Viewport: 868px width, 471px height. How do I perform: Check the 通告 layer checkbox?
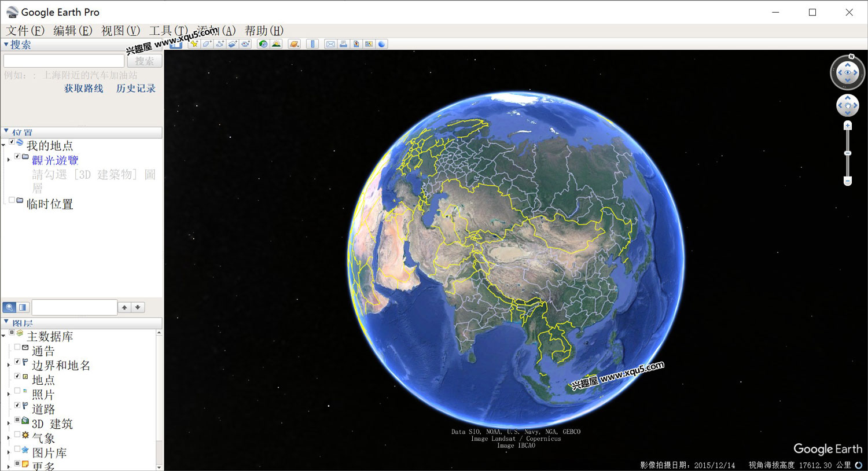point(17,347)
